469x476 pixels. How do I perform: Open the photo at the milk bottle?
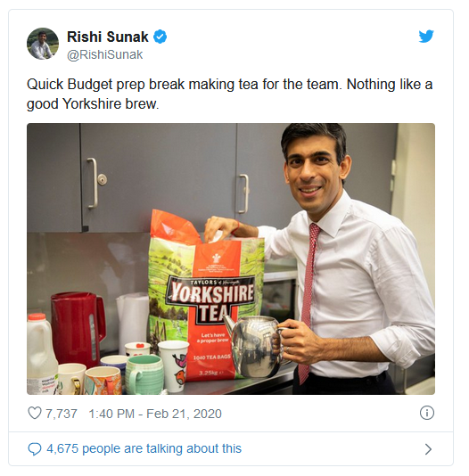[42, 354]
